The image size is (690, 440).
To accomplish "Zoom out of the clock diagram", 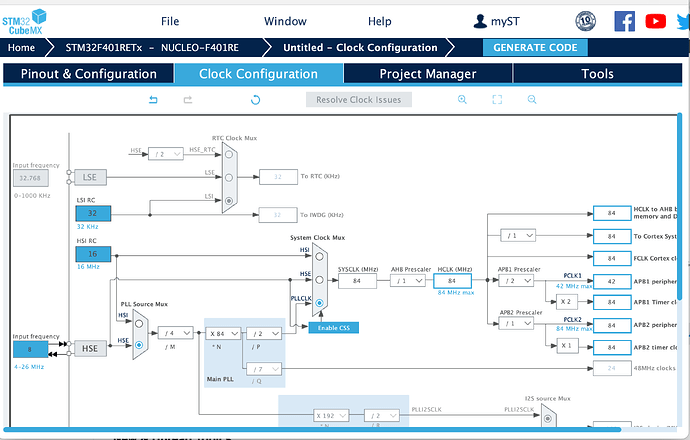I will point(532,99).
